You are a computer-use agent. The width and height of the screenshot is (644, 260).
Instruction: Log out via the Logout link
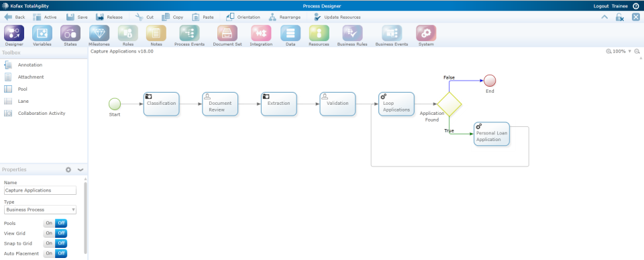point(601,6)
